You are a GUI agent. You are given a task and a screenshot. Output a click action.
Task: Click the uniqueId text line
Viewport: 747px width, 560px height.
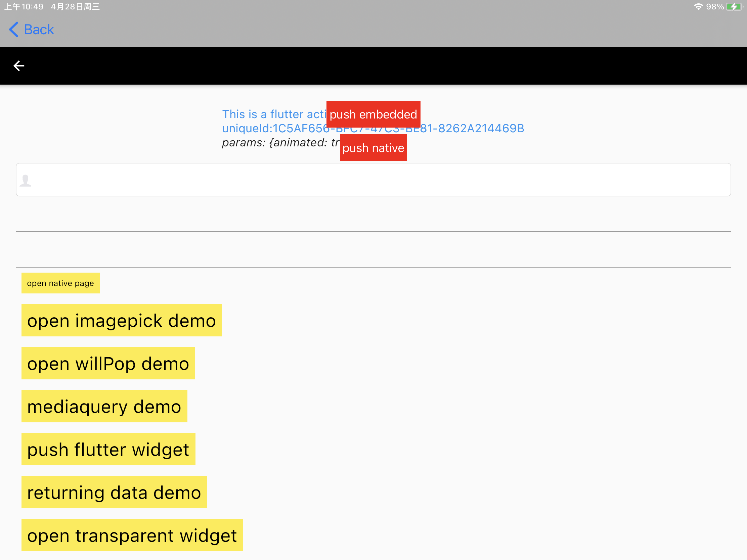(373, 128)
